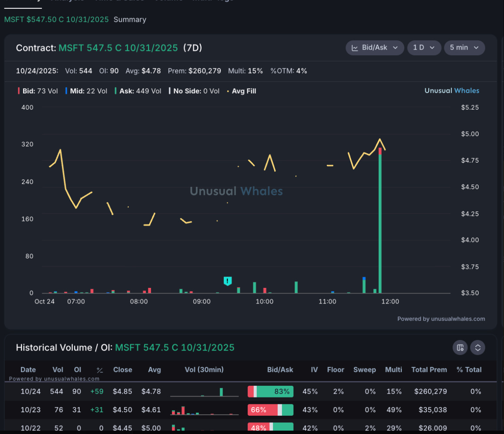Screen dimensions: 504x434
Task: Sort table by the Avg column header
Action: pos(154,370)
